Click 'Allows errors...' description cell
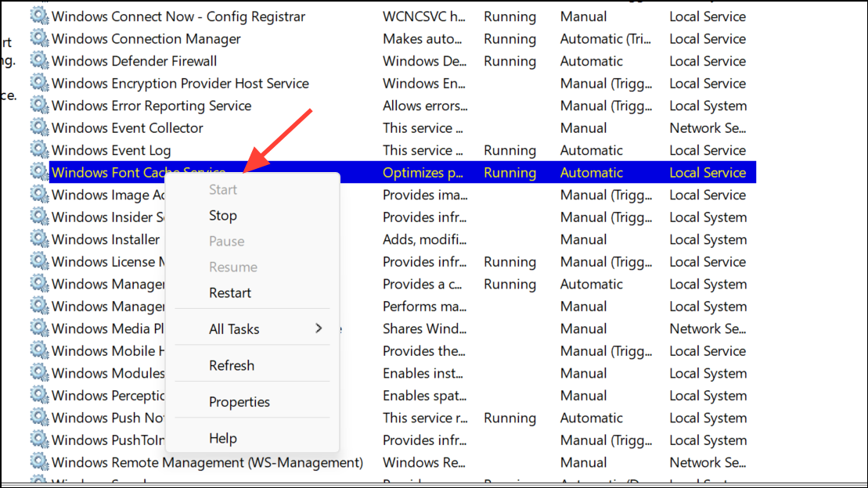 pyautogui.click(x=425, y=106)
